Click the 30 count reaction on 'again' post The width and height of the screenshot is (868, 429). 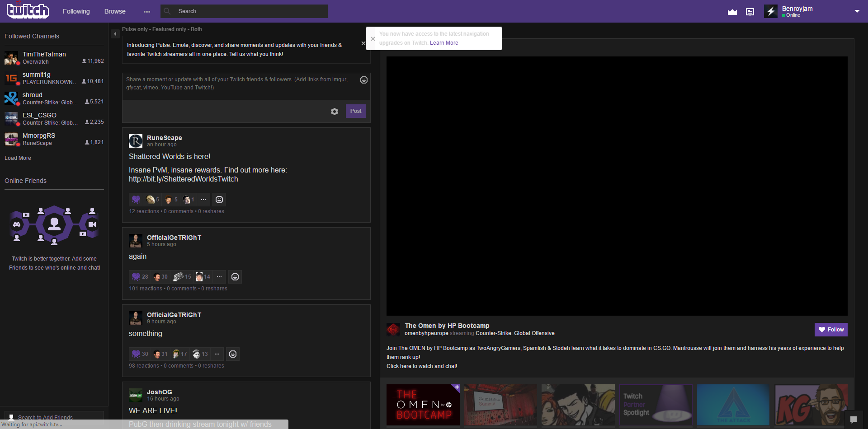pos(160,277)
